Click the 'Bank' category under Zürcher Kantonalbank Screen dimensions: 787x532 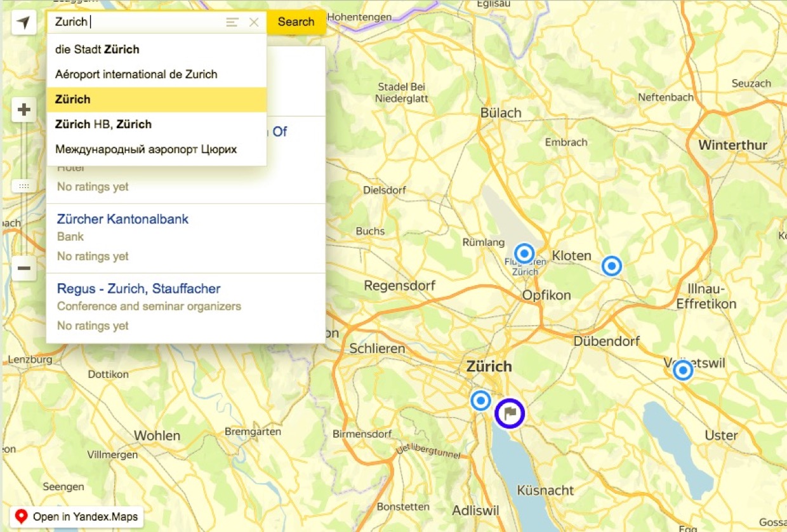pos(70,236)
